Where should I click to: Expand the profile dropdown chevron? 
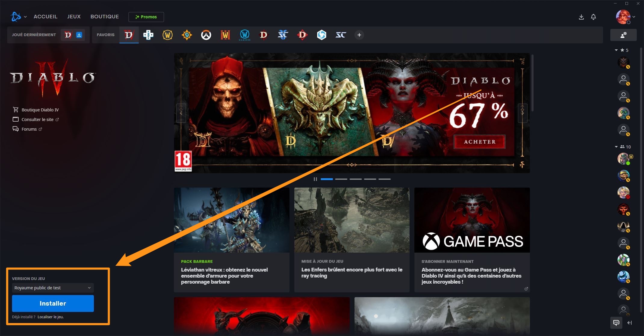[x=634, y=17]
